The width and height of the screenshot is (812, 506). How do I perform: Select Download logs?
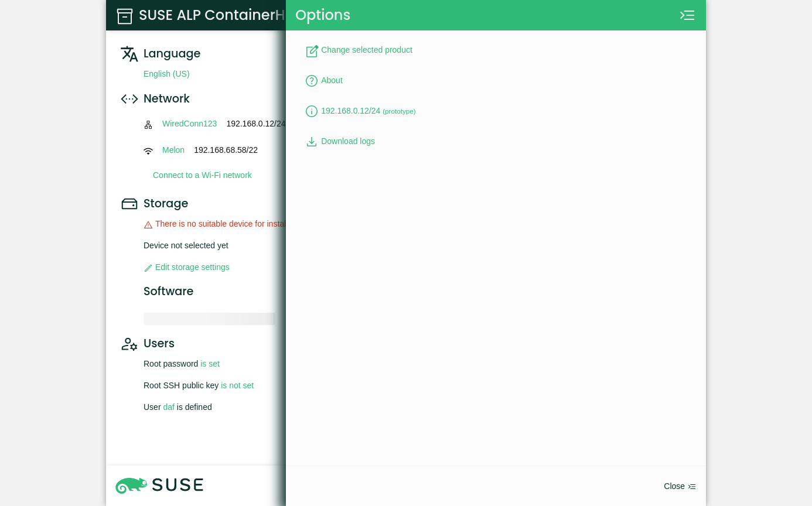tap(348, 141)
